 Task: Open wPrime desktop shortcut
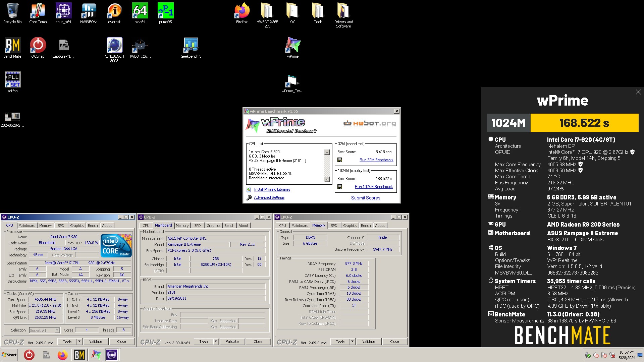coord(293,48)
